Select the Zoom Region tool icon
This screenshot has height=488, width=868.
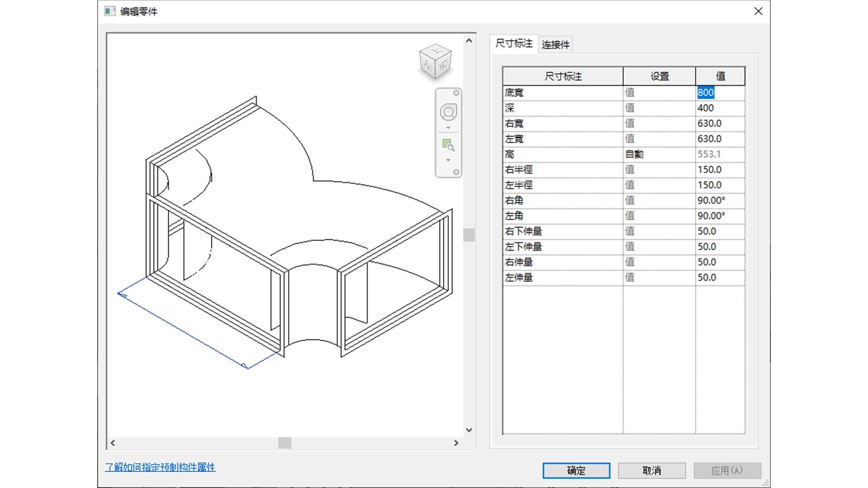pyautogui.click(x=448, y=145)
